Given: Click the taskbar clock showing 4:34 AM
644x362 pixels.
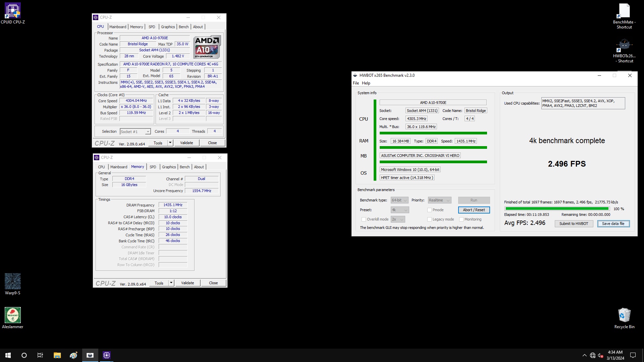Looking at the screenshot, I should pos(615,355).
